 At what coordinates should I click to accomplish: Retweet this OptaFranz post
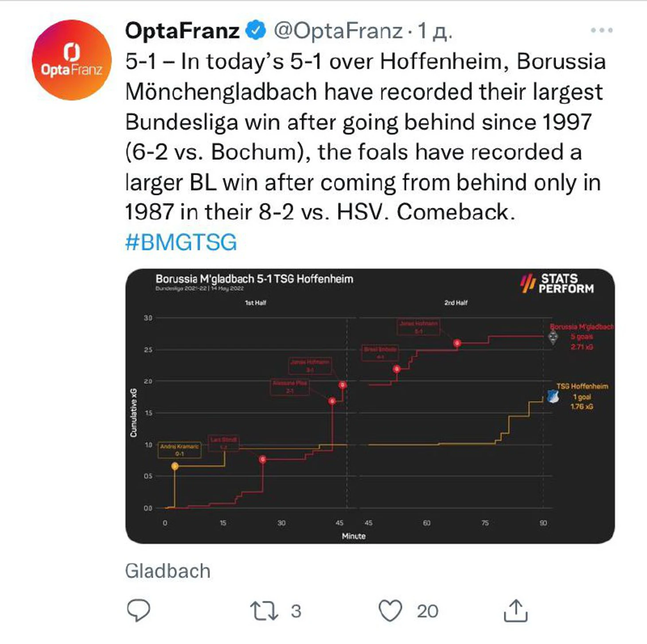pos(264,610)
